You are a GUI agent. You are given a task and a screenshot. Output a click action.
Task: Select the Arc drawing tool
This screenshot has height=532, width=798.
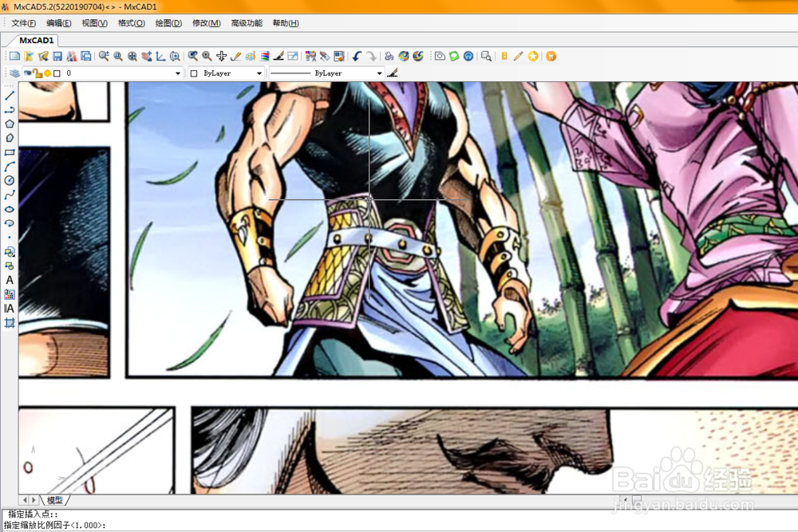tap(9, 167)
